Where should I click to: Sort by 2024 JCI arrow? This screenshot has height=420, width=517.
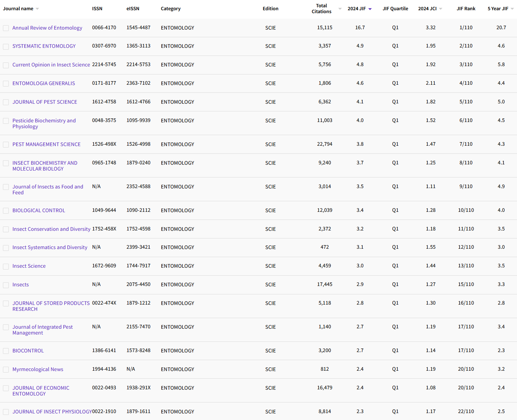441,9
